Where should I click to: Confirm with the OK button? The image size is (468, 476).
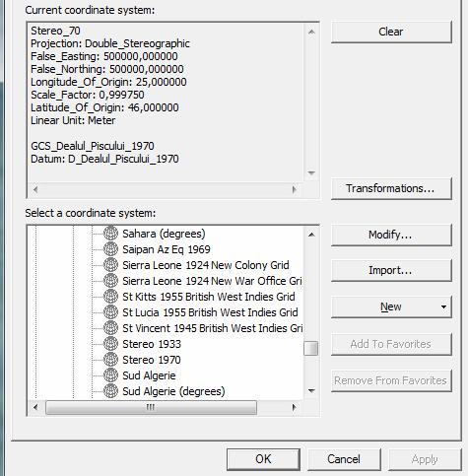pos(263,459)
